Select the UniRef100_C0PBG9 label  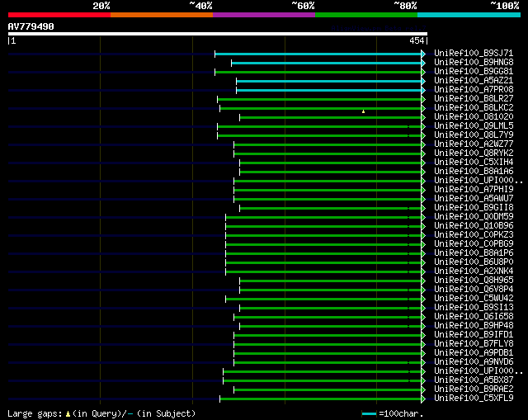pyautogui.click(x=474, y=244)
